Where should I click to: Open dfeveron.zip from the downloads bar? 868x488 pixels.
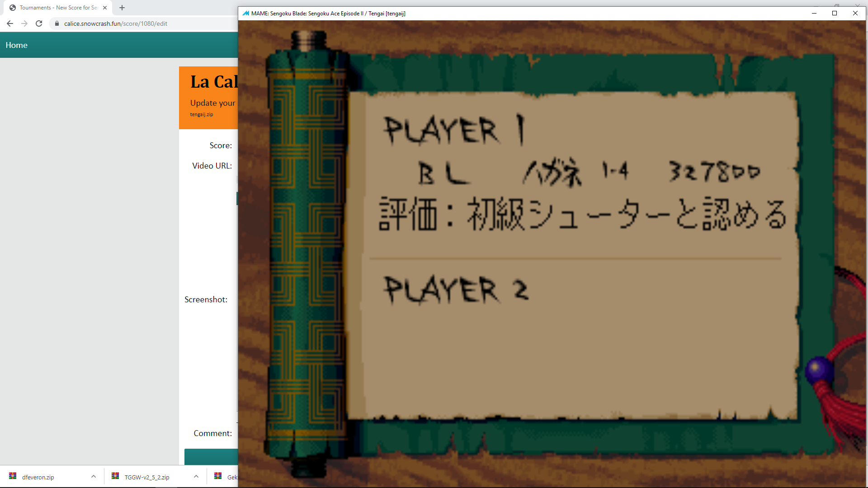pyautogui.click(x=38, y=477)
